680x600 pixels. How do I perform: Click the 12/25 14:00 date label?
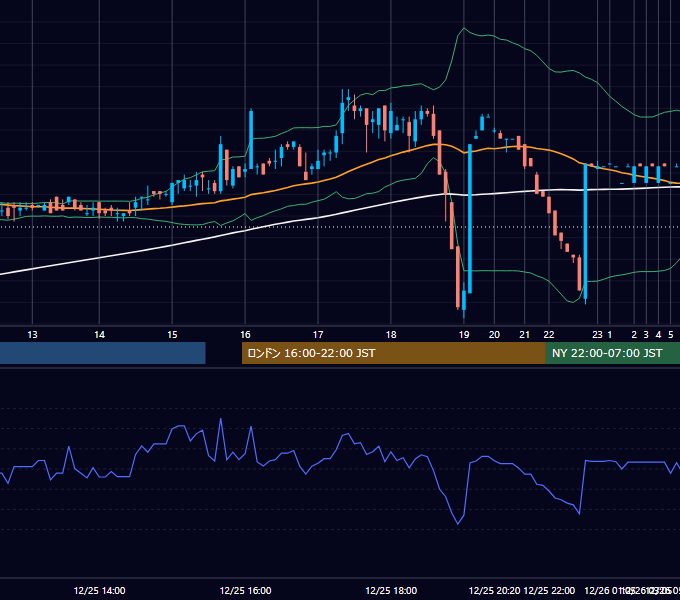100,591
